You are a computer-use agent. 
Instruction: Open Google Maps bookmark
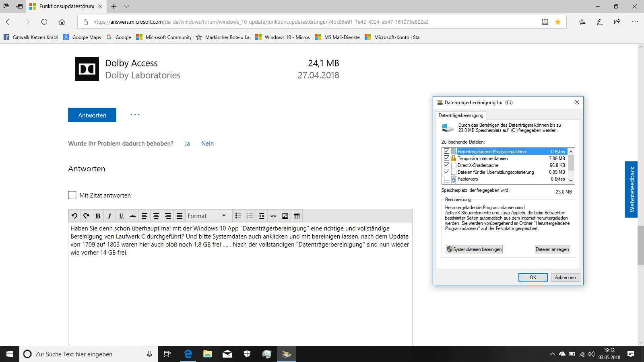[82, 37]
